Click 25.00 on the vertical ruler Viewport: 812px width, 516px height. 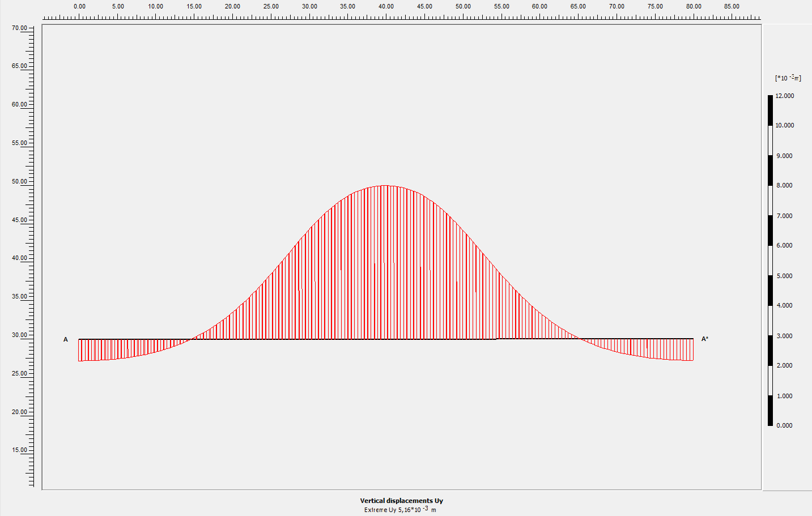[x=19, y=373]
